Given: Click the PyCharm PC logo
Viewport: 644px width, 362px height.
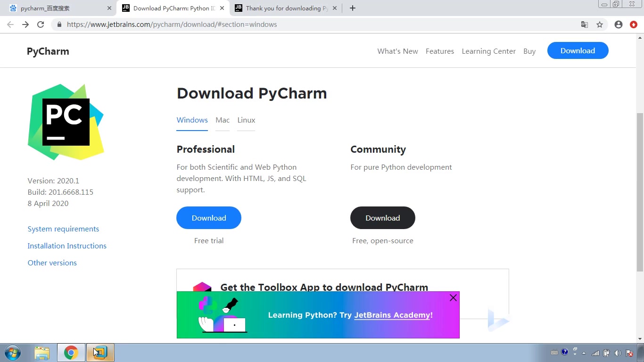Looking at the screenshot, I should pyautogui.click(x=66, y=122).
